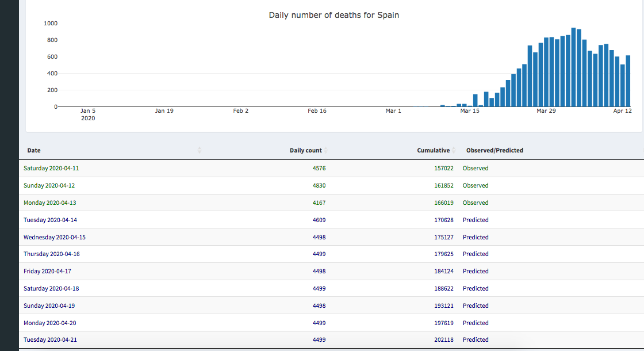Viewport: 644px width, 351px height.
Task: Click the Mar 15 x-axis label
Action: 470,111
